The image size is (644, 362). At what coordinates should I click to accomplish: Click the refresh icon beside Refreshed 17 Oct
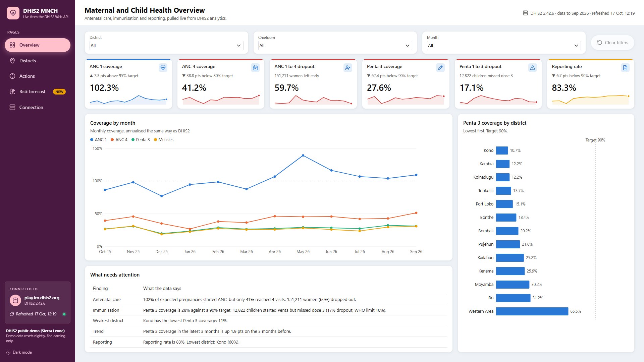12,314
